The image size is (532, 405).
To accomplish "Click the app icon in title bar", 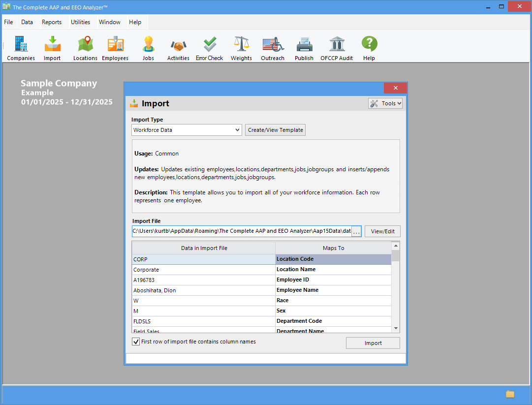I will [6, 6].
